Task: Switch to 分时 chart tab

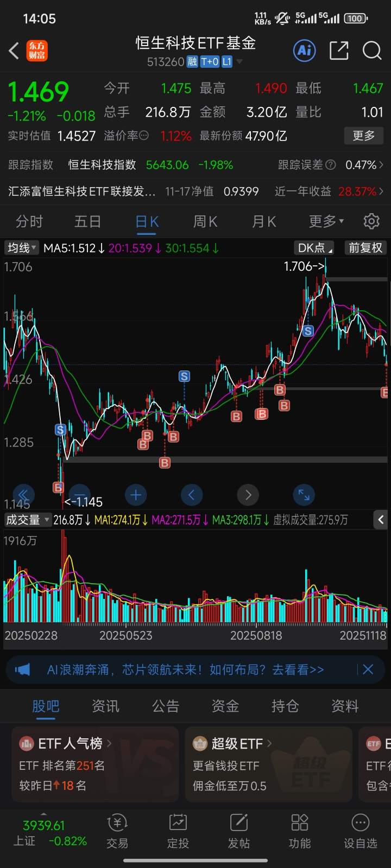Action: [29, 221]
